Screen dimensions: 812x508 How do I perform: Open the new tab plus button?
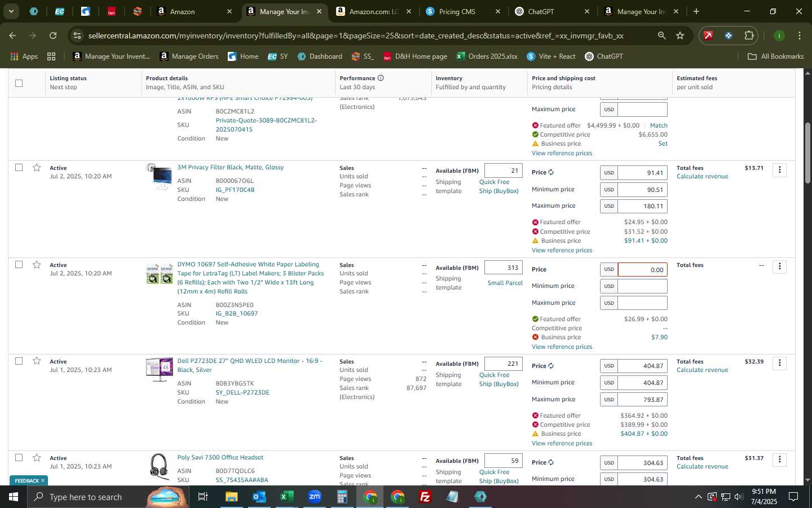pos(696,11)
